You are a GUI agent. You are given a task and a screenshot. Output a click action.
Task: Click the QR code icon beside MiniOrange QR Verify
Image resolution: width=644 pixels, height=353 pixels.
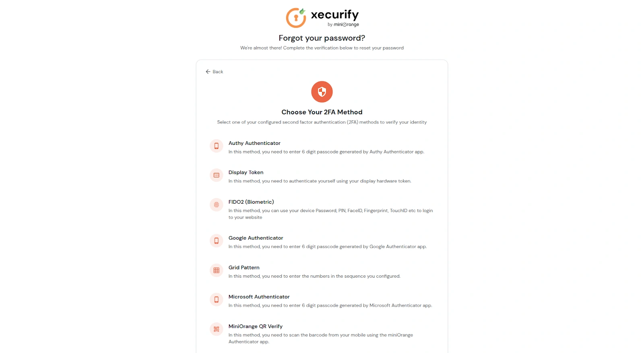pos(216,329)
